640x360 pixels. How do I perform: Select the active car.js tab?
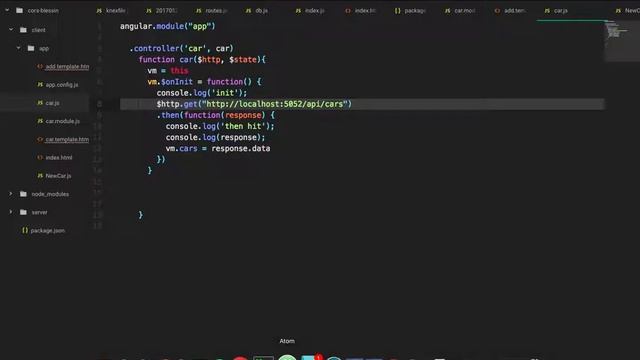[556, 11]
